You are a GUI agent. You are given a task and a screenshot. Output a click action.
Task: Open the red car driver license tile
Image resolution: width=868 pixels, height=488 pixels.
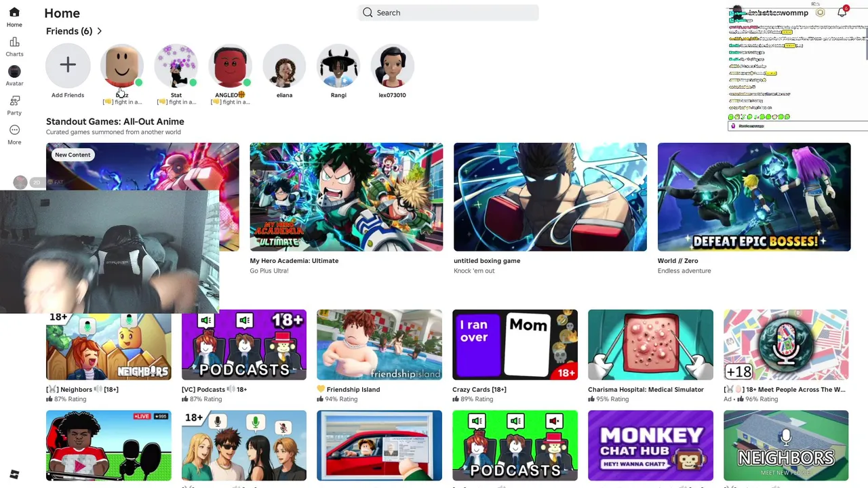pyautogui.click(x=380, y=445)
